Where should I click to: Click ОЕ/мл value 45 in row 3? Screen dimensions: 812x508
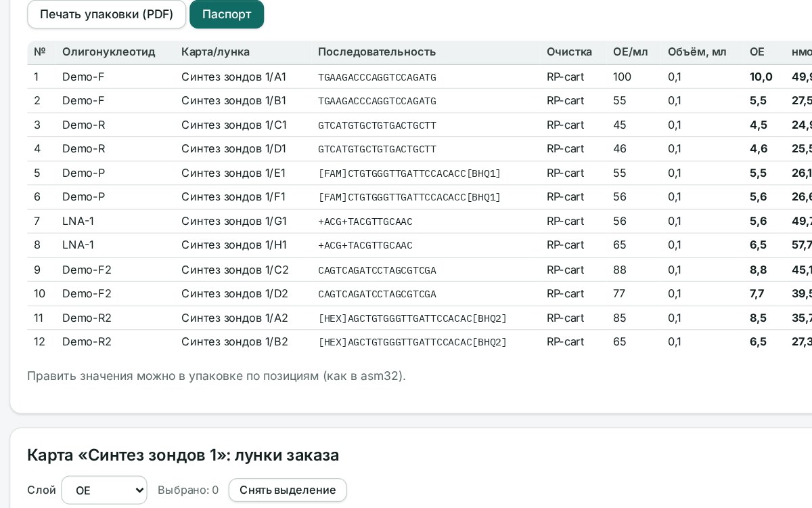[619, 125]
